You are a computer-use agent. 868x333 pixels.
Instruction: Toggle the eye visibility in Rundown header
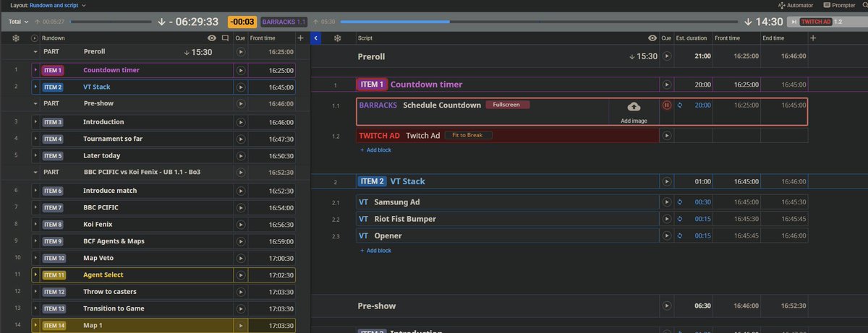click(211, 38)
